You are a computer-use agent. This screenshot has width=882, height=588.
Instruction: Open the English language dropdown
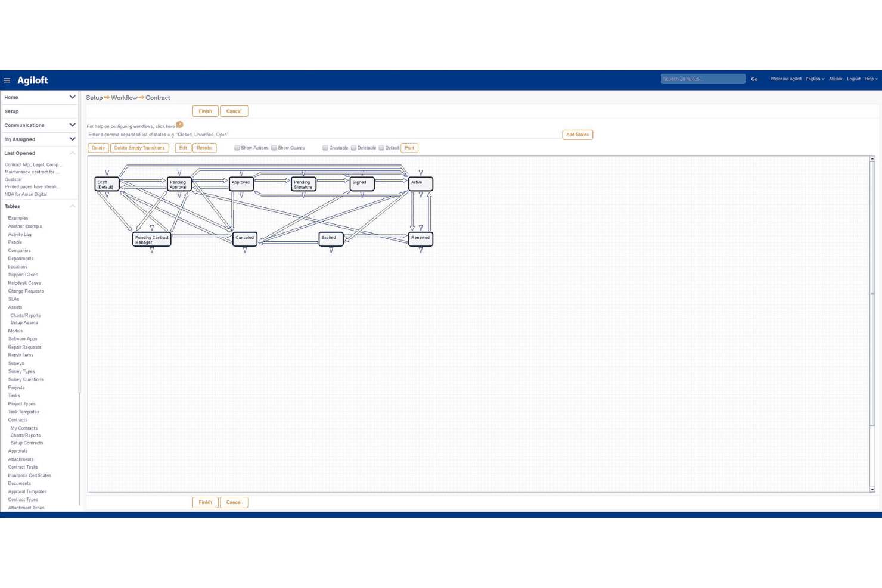[x=815, y=79]
